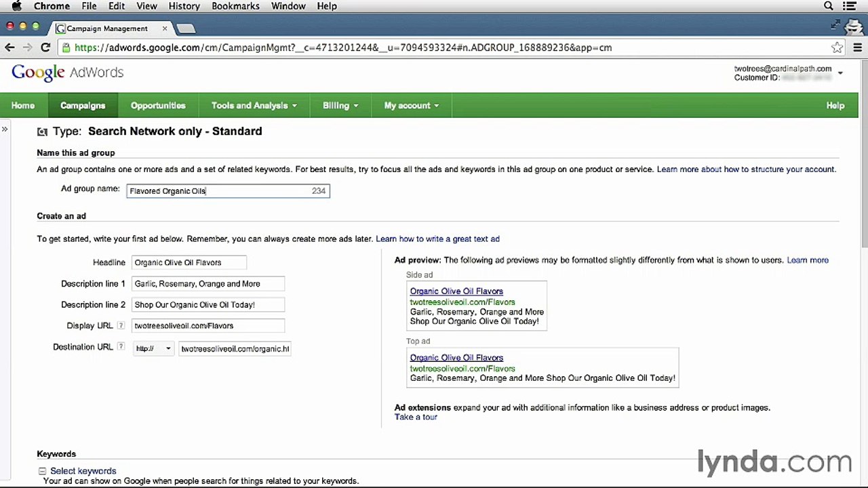The width and height of the screenshot is (868, 488).
Task: Click the browser address bar URL
Action: pyautogui.click(x=343, y=47)
